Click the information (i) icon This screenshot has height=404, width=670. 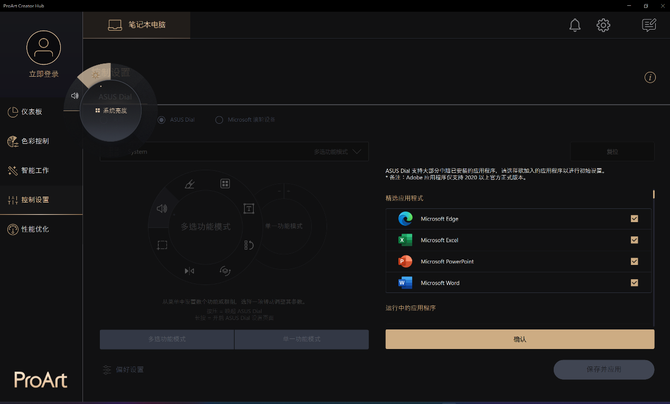650,77
